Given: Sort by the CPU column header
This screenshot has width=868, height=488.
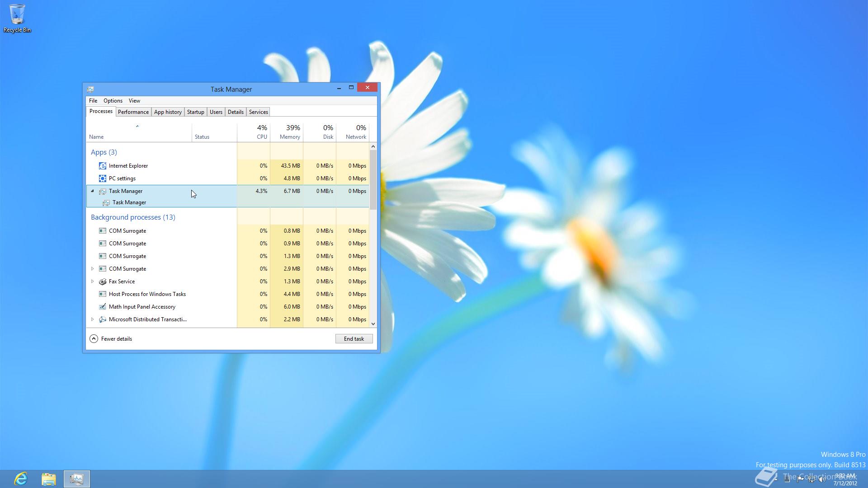Looking at the screenshot, I should [x=254, y=132].
